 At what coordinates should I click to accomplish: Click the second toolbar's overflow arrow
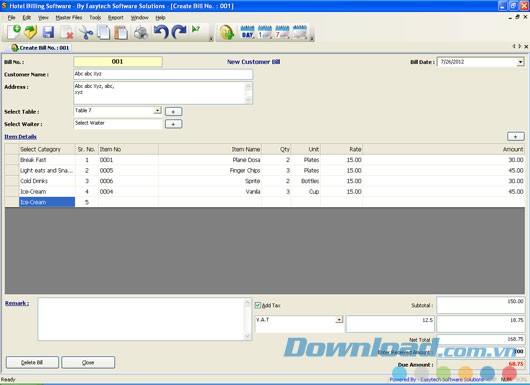pos(312,38)
